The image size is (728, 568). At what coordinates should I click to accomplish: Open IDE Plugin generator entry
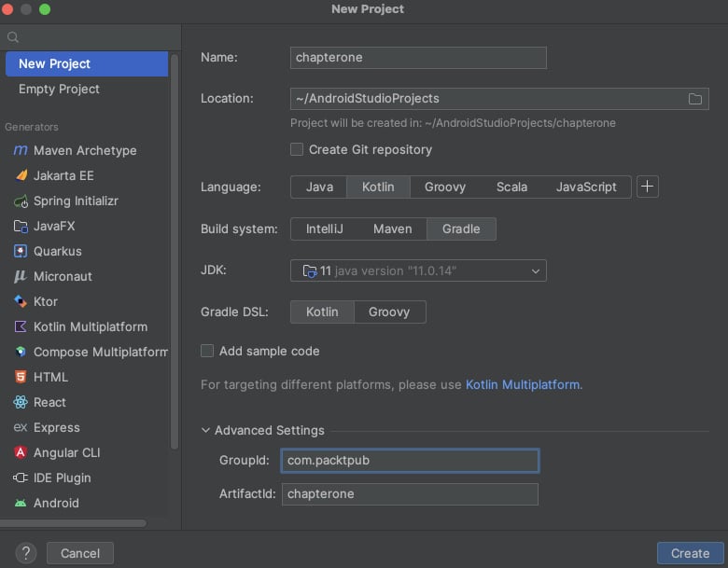point(87,478)
